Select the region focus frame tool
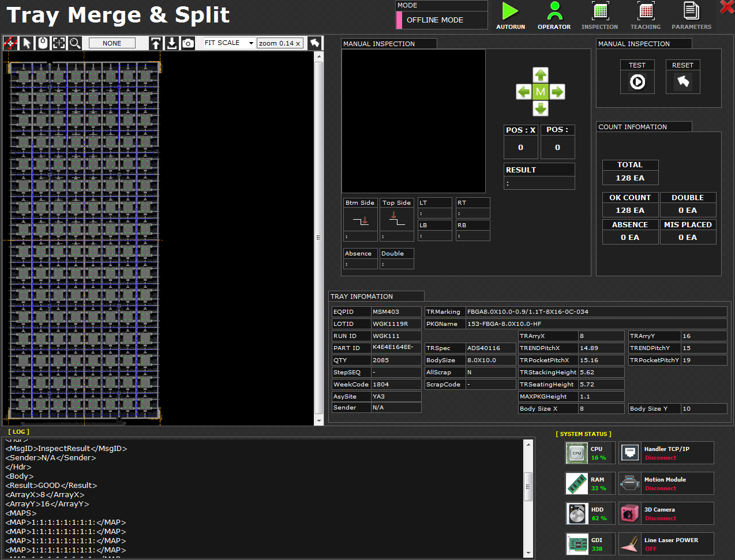The height and width of the screenshot is (560, 735). (59, 43)
